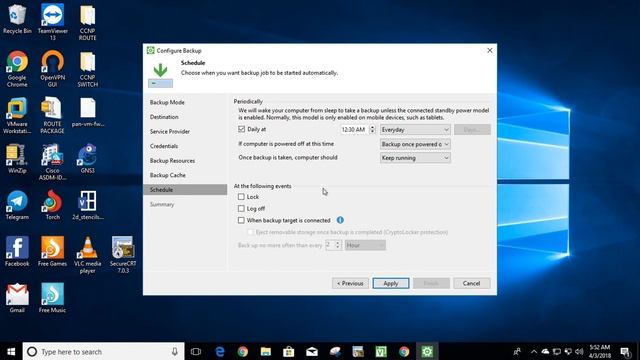Open the Gmail desktop shortcut

pyautogui.click(x=17, y=298)
